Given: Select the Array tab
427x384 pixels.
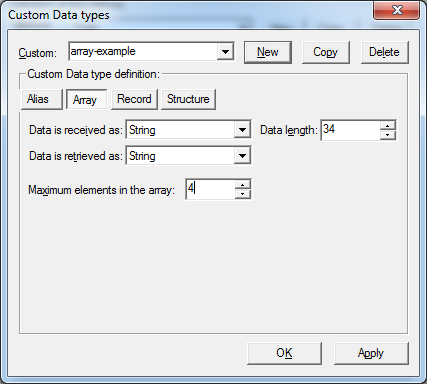Looking at the screenshot, I should tap(86, 99).
